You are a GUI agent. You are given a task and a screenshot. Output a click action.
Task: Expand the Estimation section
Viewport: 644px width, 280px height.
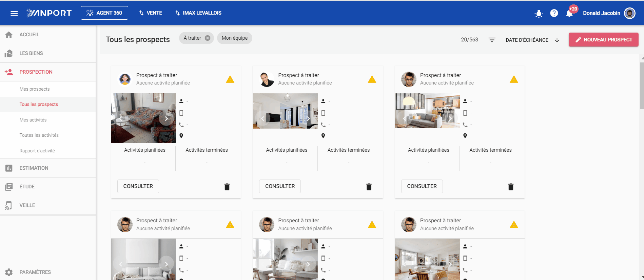click(x=48, y=168)
